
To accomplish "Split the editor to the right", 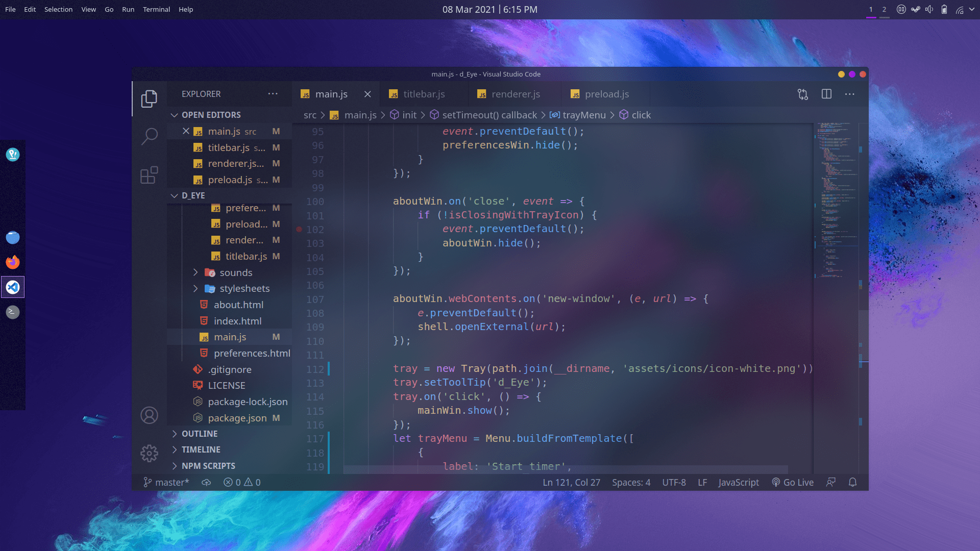I will click(826, 94).
